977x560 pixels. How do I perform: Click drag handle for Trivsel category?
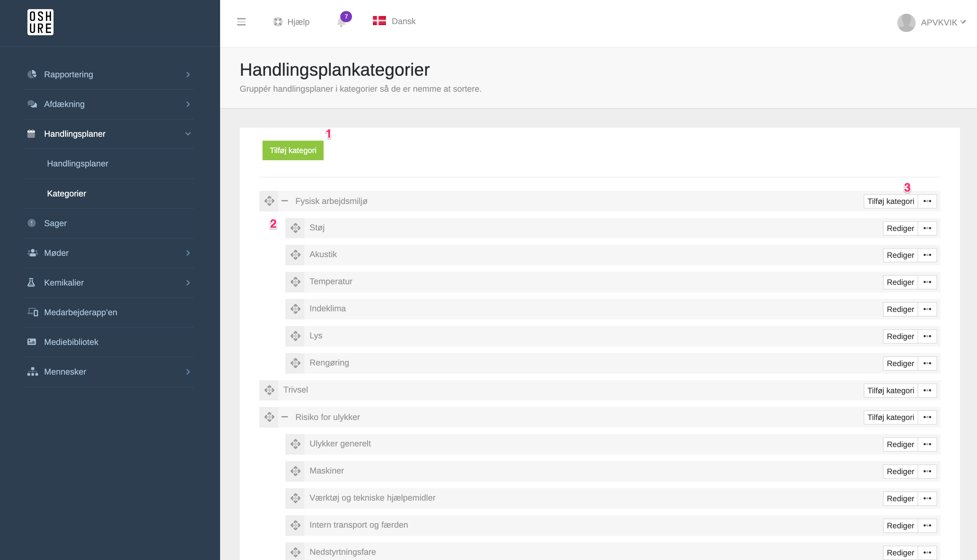coord(269,390)
